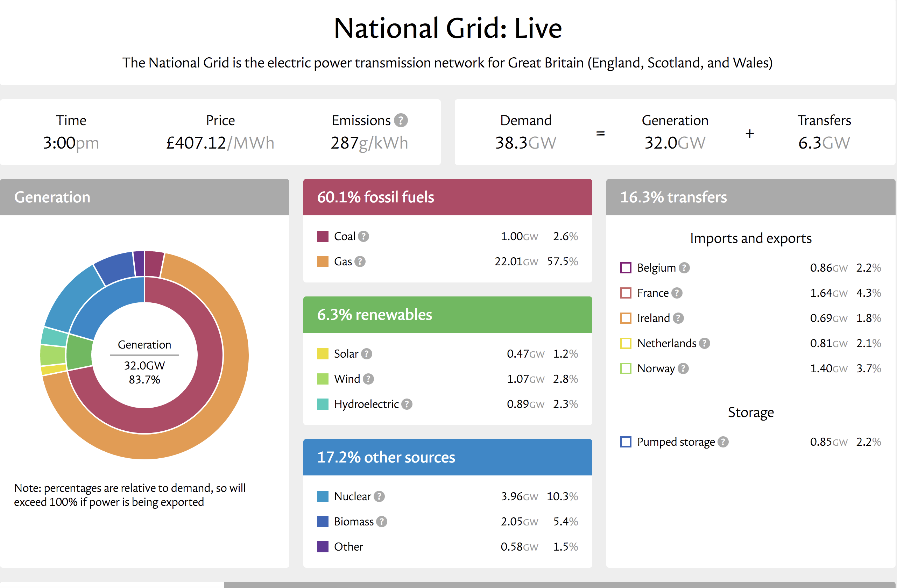Open the Solar help question mark

coord(366,354)
